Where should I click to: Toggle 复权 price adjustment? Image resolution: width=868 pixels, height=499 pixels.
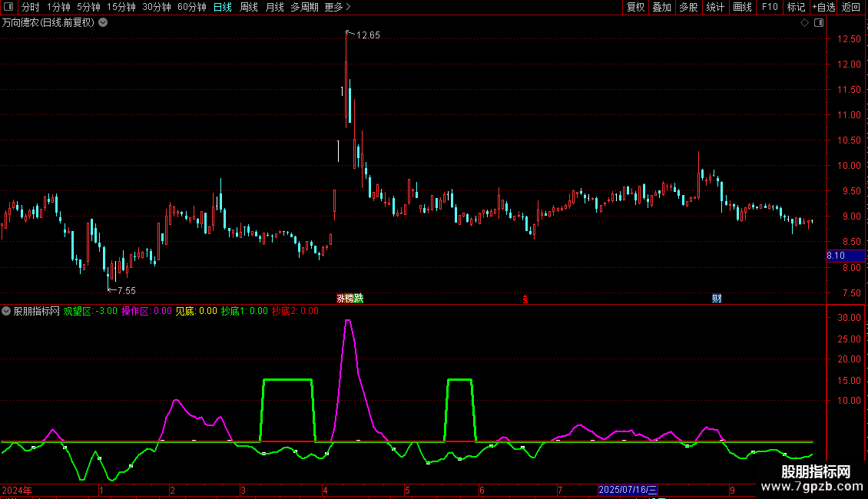pyautogui.click(x=635, y=7)
